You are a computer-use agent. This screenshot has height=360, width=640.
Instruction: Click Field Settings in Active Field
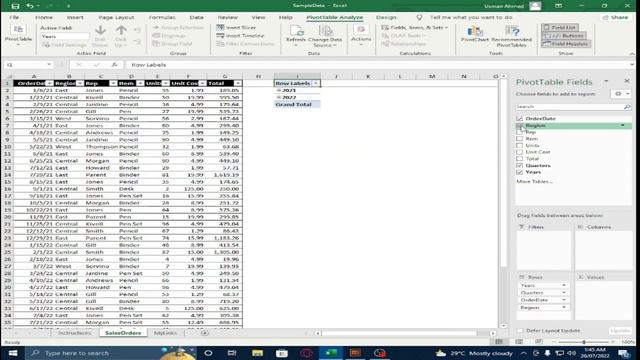pos(64,44)
